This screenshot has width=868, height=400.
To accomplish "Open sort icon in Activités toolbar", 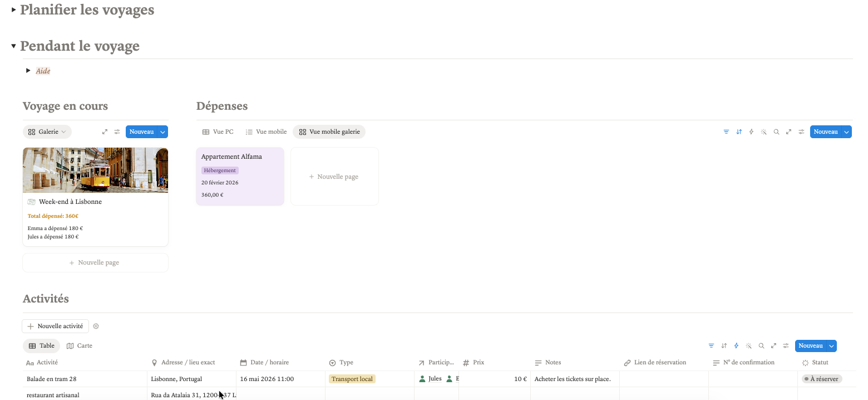I will (724, 346).
